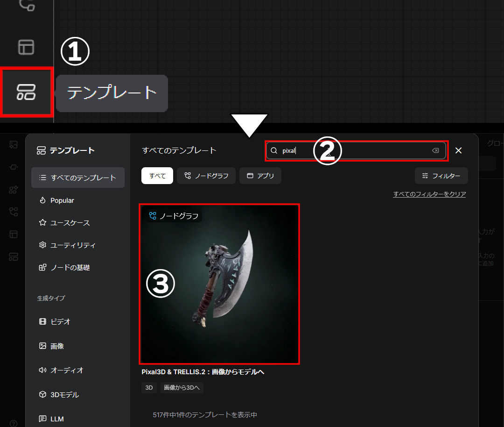Click the 517件中1件のテンプレートを表示中 status text
Viewport: 504px width, 427px height.
pos(205,415)
